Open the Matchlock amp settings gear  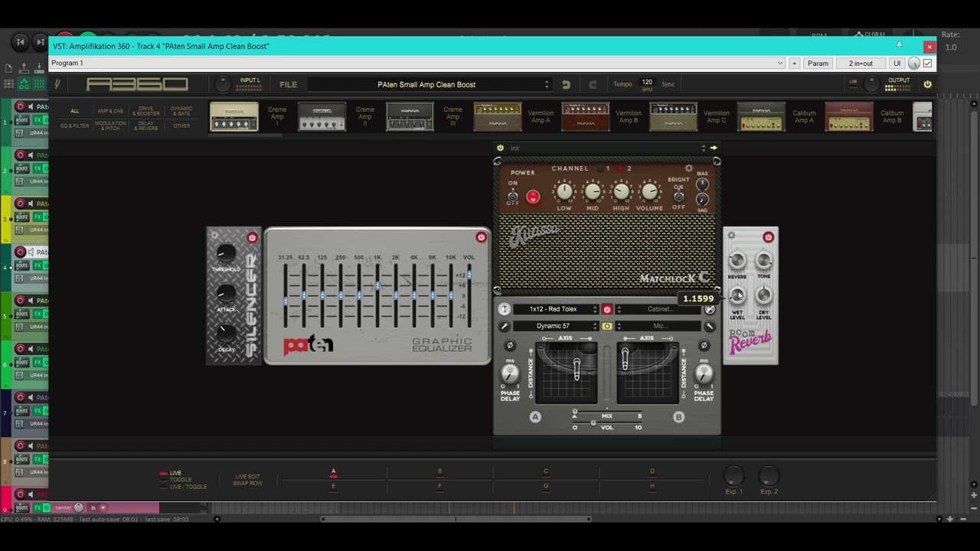[x=688, y=168]
